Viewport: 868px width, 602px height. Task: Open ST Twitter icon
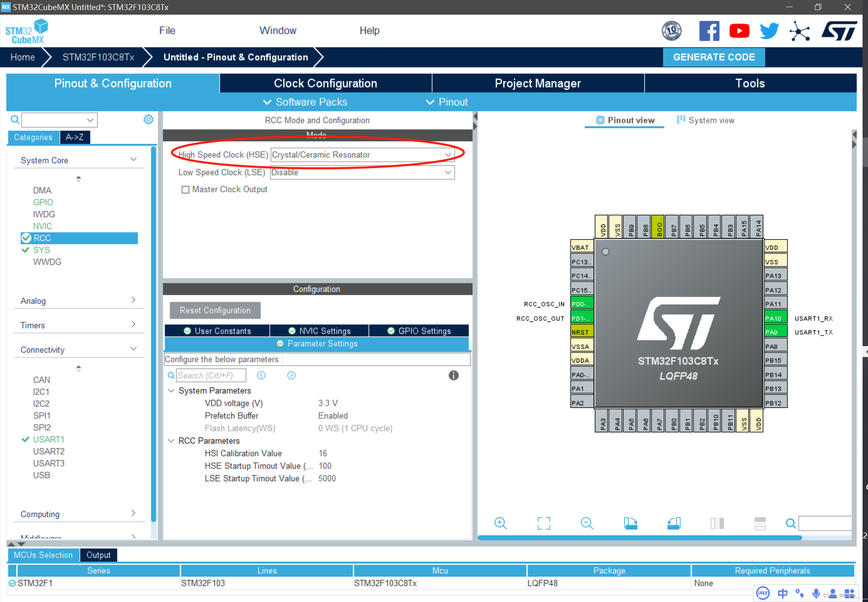coord(769,31)
